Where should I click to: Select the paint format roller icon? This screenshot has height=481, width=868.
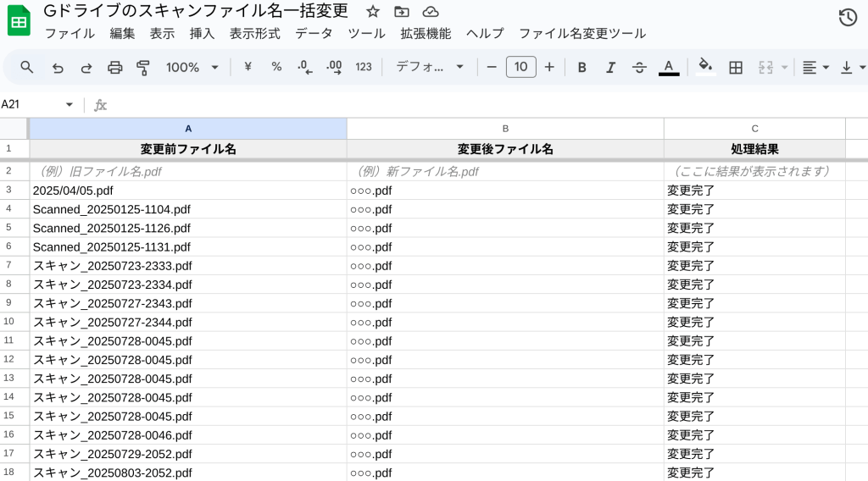pos(143,67)
